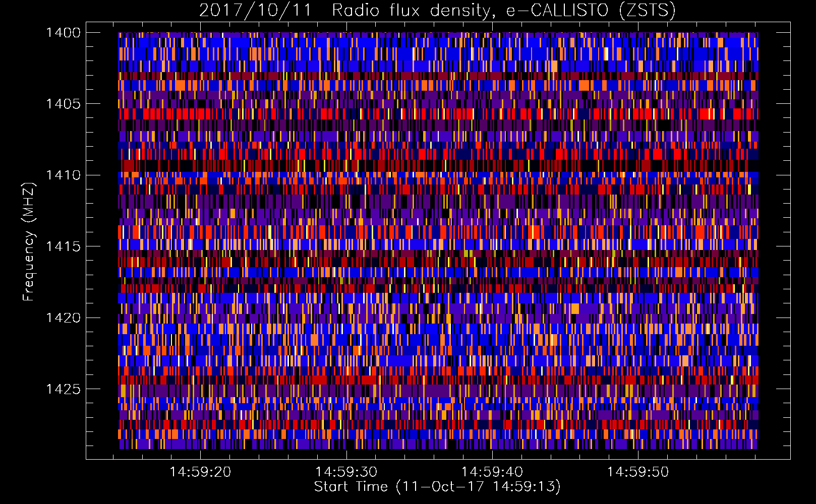Select the 1415 frequency axis label
The height and width of the screenshot is (504, 816).
(x=63, y=246)
